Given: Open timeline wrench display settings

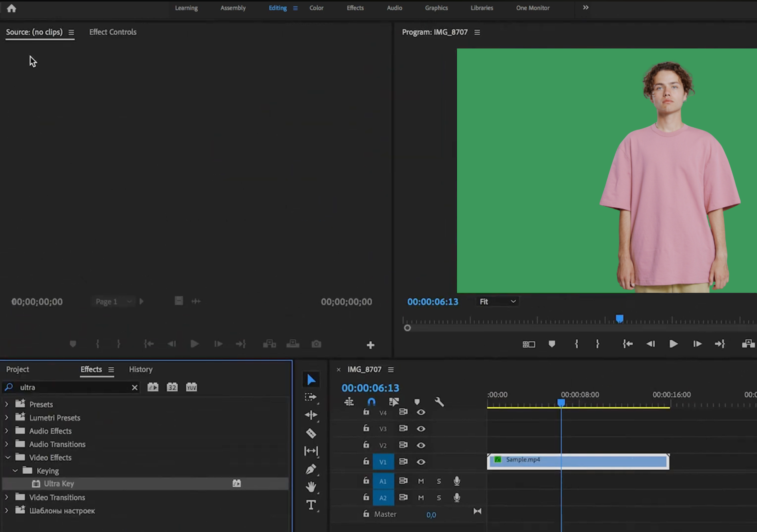Looking at the screenshot, I should (x=439, y=402).
